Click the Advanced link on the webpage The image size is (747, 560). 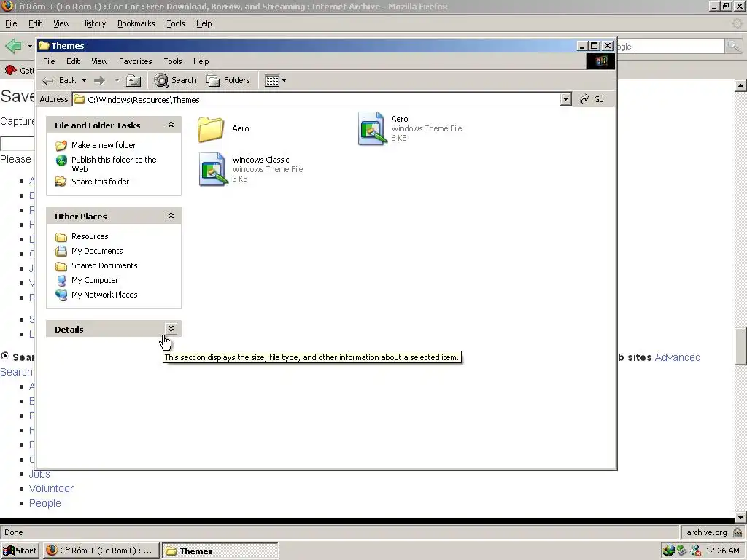(678, 357)
